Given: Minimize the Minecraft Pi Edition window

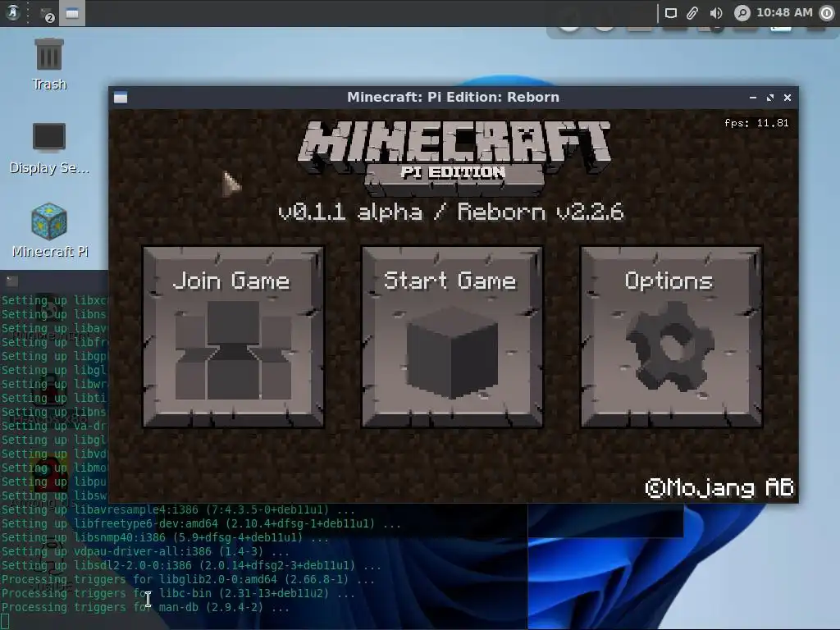Looking at the screenshot, I should [753, 98].
